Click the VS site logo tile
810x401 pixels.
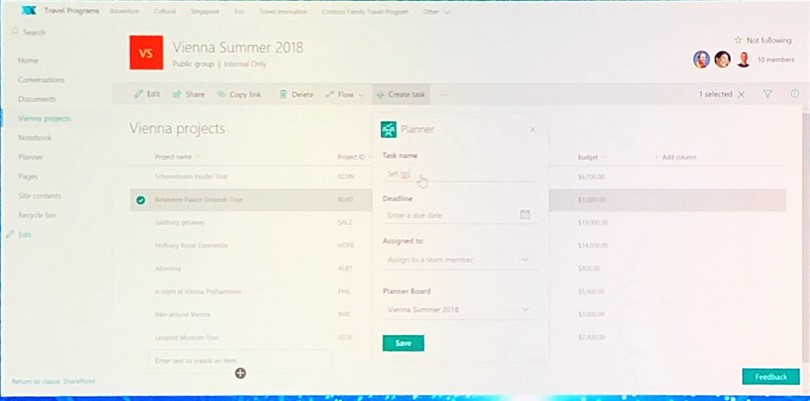click(146, 52)
